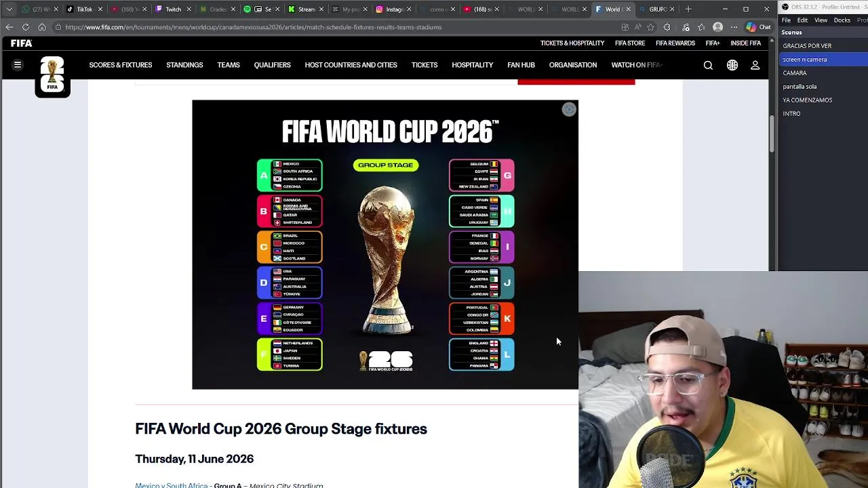
Task: Open Copilot Chat in the browser toolbar
Action: [758, 27]
